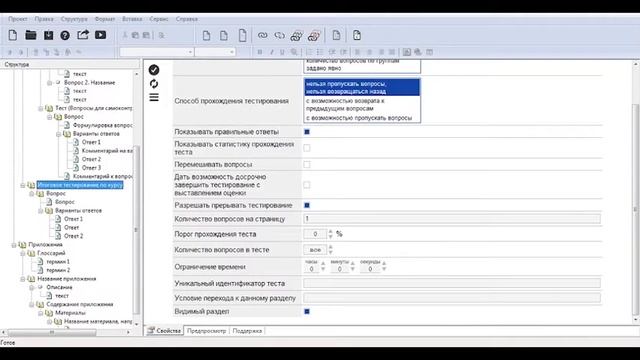Open the 'Структура' menu

tap(74, 19)
